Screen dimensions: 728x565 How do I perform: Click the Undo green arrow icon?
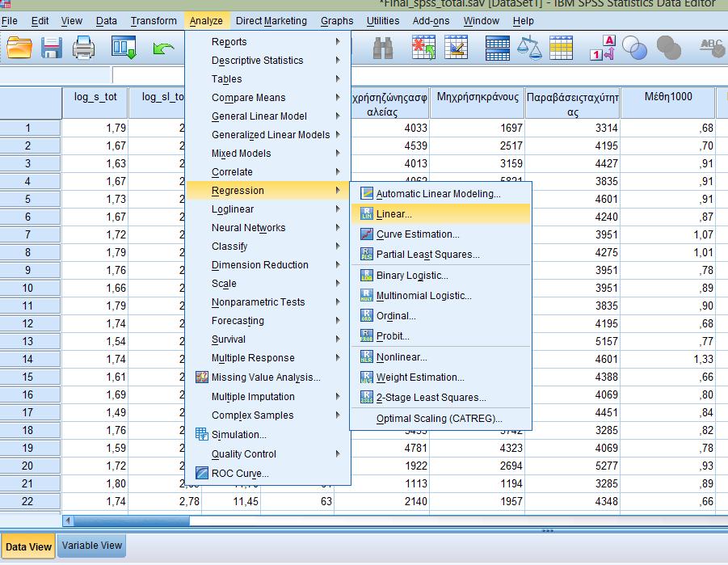pyautogui.click(x=163, y=48)
